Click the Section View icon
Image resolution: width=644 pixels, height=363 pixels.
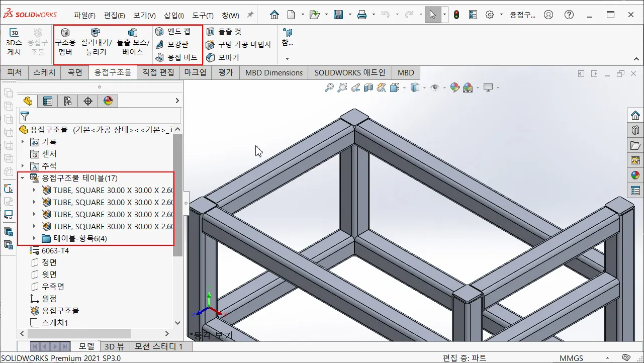369,88
